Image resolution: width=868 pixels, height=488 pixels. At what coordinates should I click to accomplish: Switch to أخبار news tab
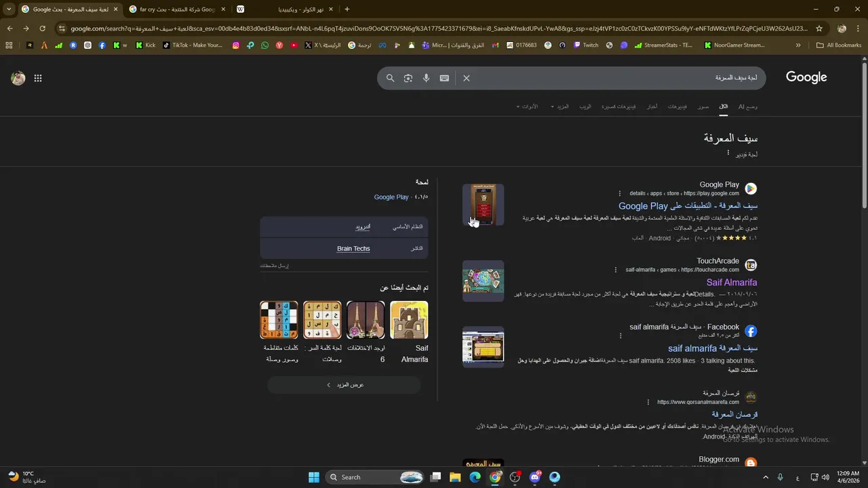pos(652,106)
